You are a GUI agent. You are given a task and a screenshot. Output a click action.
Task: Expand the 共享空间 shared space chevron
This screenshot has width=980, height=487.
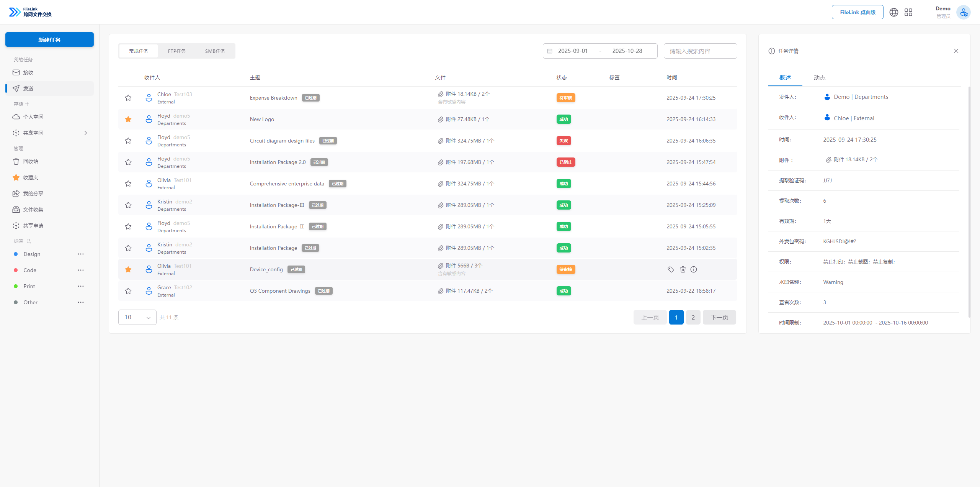pos(86,133)
